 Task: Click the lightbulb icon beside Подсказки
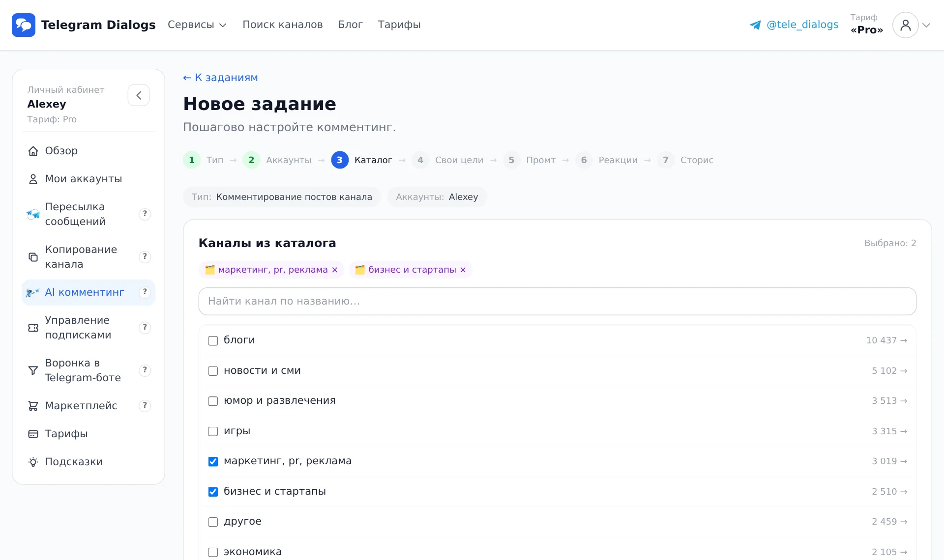[33, 462]
